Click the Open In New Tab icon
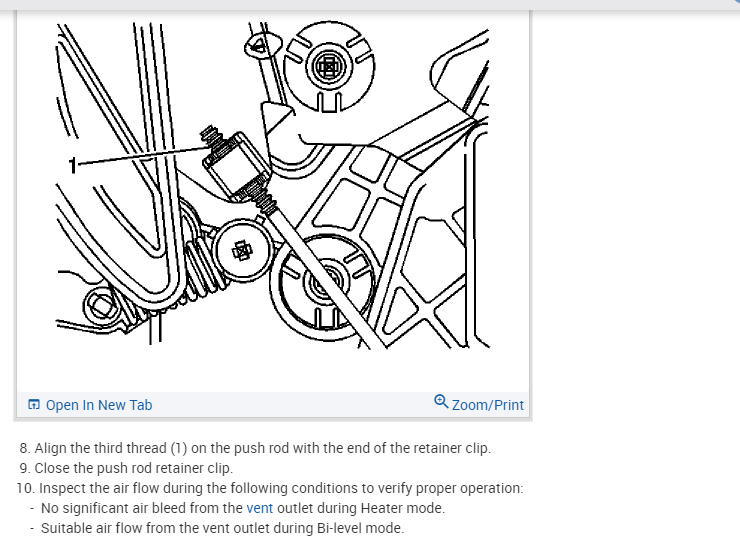Viewport: 740px width, 558px height. 34,405
